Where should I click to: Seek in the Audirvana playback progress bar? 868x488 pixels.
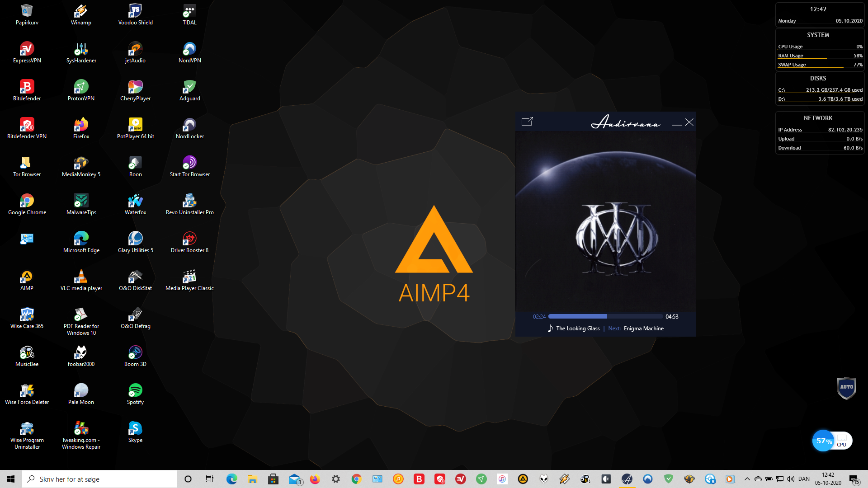[x=605, y=317]
